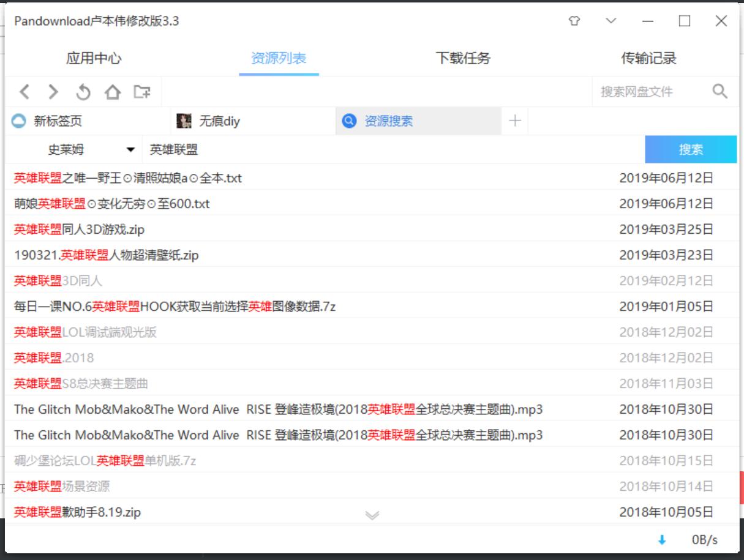
Task: Click the 2018年10月05日 date cell
Action: pyautogui.click(x=666, y=512)
